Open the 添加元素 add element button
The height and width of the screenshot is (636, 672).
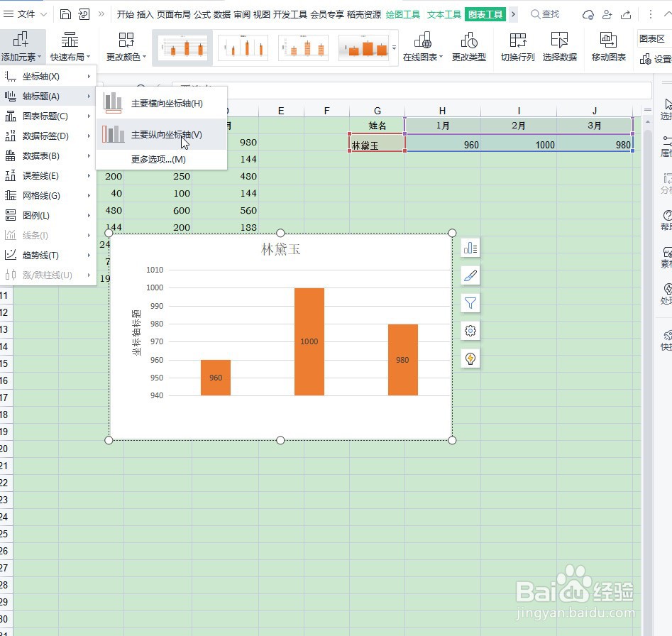[21, 46]
